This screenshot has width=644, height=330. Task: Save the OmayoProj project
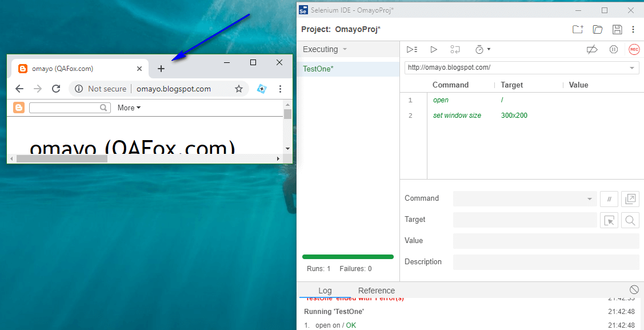click(617, 29)
